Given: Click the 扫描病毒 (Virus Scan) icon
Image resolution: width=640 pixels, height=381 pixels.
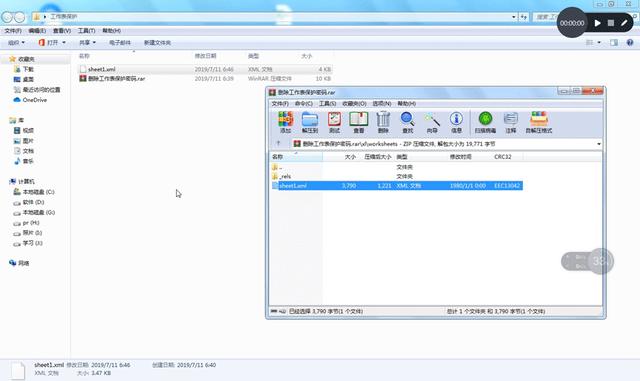Looking at the screenshot, I should coord(485,122).
